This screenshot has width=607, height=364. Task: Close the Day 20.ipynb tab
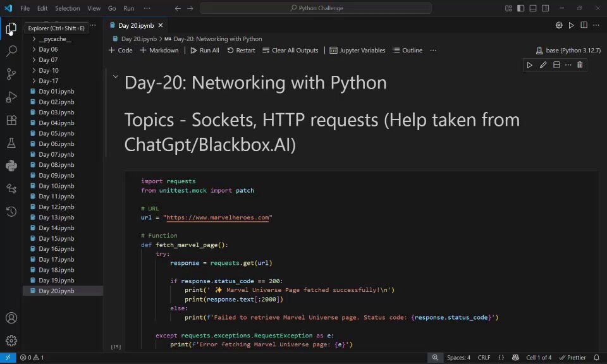161,25
